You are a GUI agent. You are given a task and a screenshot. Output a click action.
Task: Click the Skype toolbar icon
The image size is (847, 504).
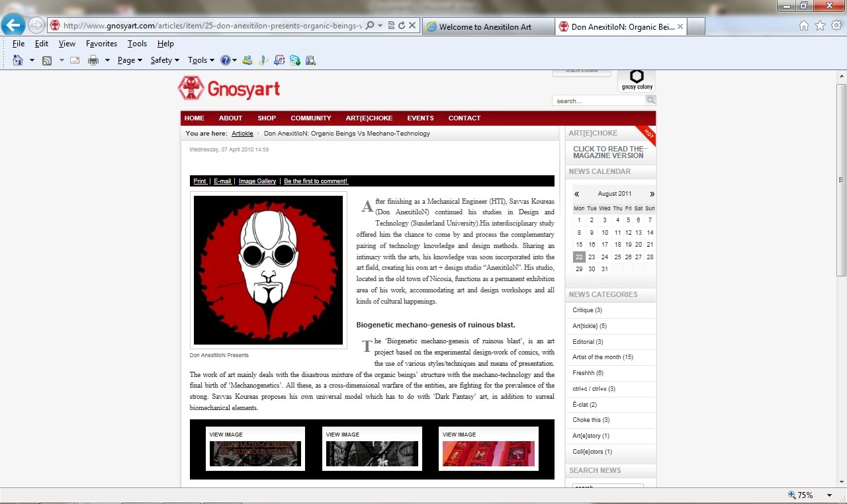coord(295,60)
